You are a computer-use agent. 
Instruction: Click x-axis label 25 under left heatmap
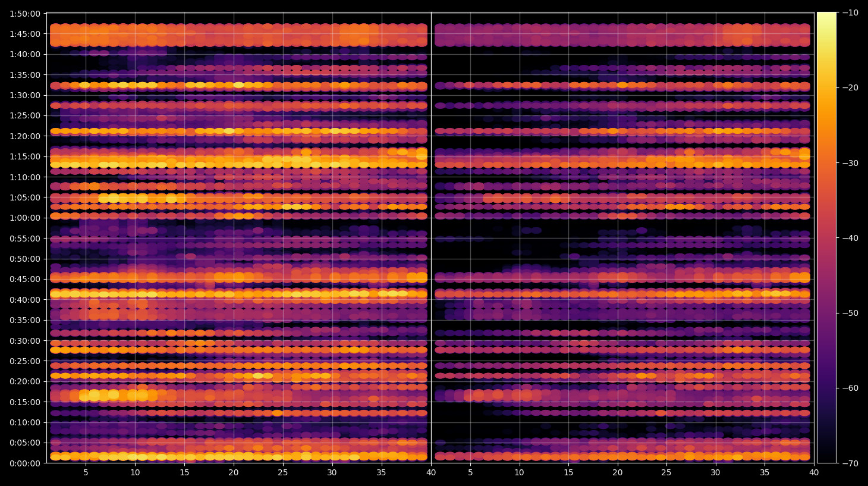point(283,473)
